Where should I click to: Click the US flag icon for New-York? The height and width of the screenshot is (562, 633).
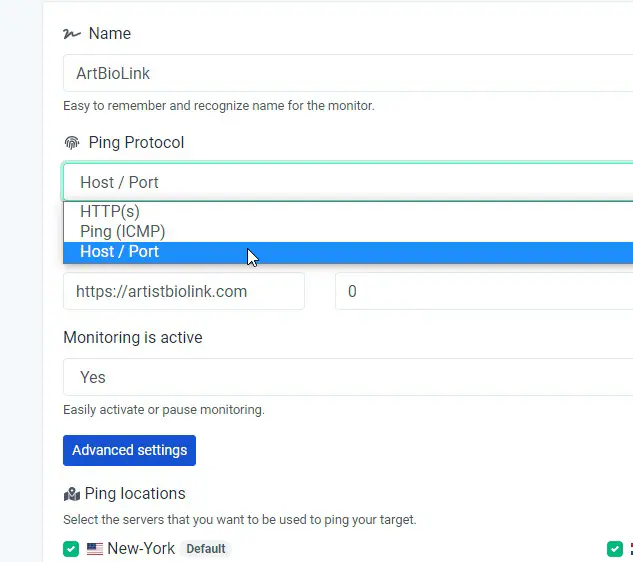95,549
